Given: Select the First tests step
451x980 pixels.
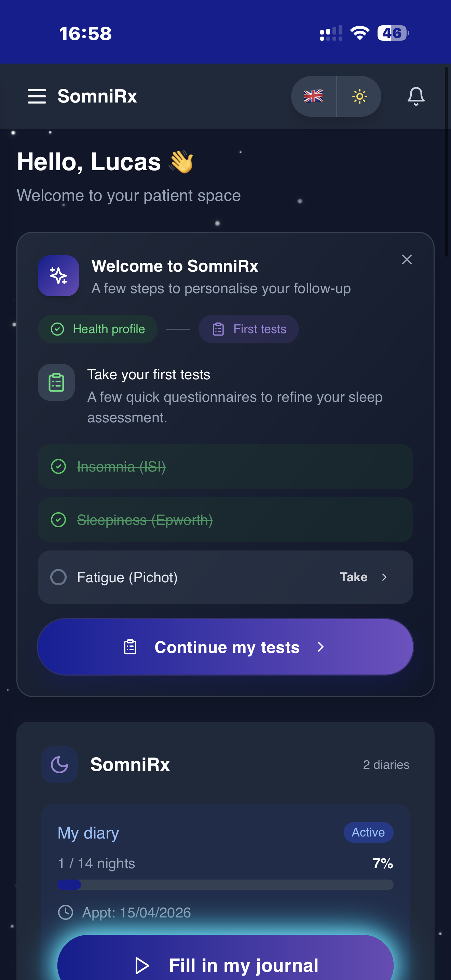Looking at the screenshot, I should pos(249,329).
